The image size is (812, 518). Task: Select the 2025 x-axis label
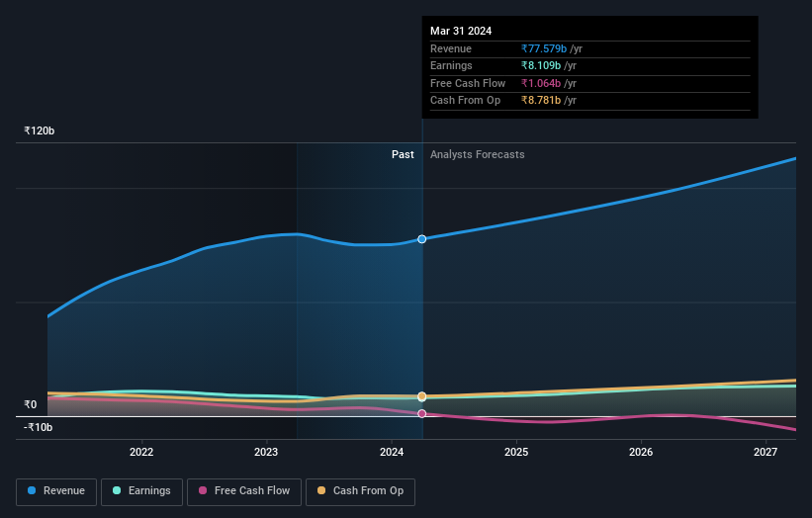coord(516,452)
